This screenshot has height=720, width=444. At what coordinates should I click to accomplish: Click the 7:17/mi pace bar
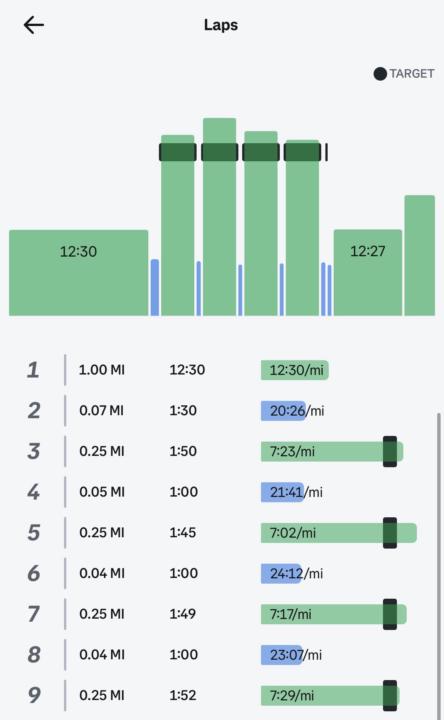pyautogui.click(x=334, y=614)
